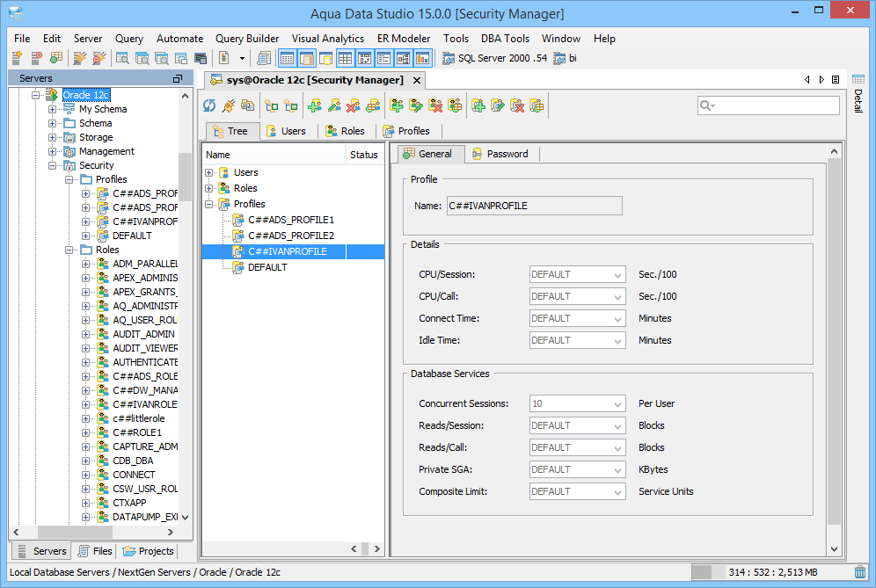Click the details pane vertical scrollbar
The height and width of the screenshot is (588, 876).
pos(834,341)
